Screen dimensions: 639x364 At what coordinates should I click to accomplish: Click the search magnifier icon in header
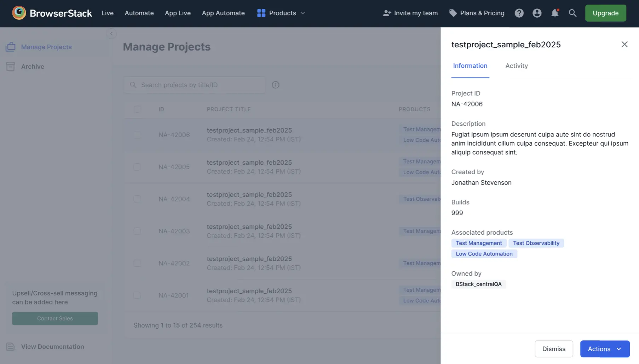572,13
